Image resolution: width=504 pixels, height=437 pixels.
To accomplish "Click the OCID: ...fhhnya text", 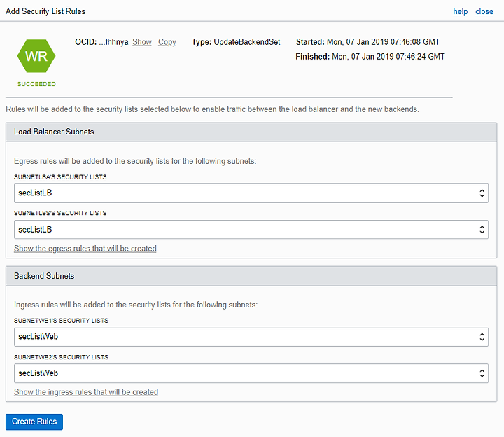I will click(101, 42).
